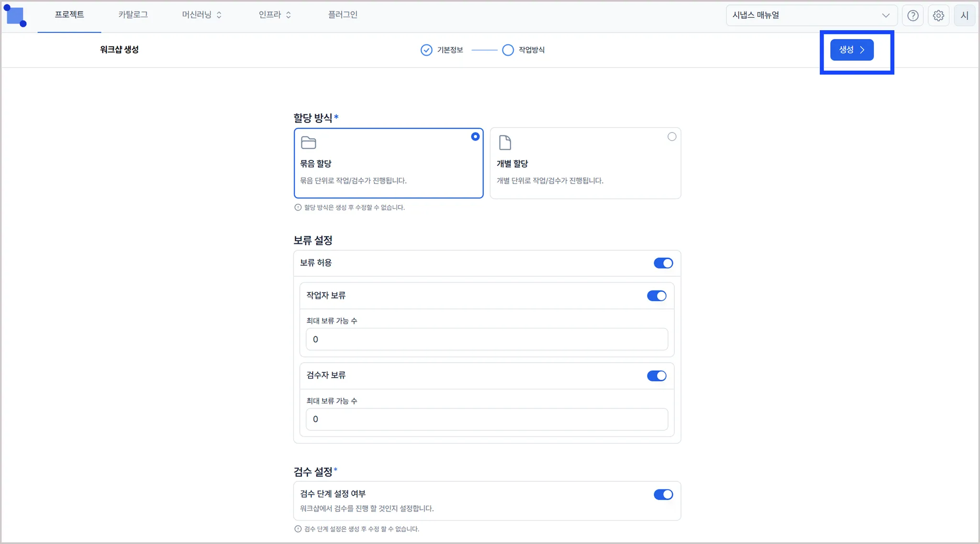This screenshot has height=544, width=980.
Task: Turn off the 검수자 보류 switch
Action: (656, 376)
